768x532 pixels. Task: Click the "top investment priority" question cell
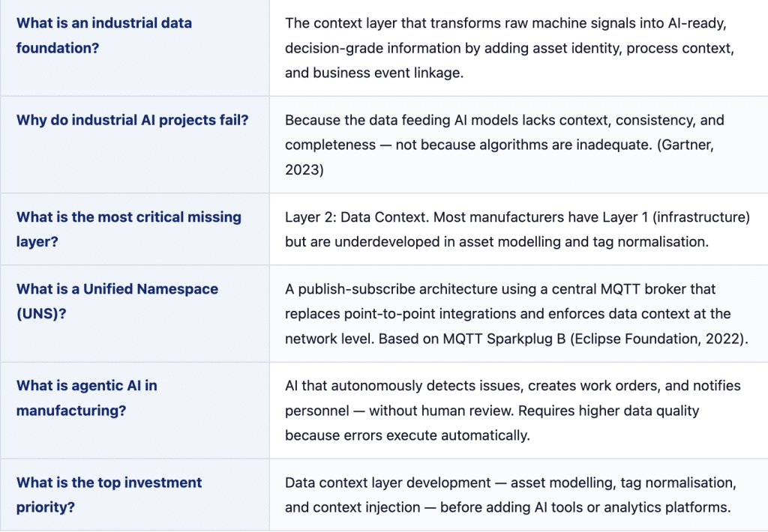109,495
